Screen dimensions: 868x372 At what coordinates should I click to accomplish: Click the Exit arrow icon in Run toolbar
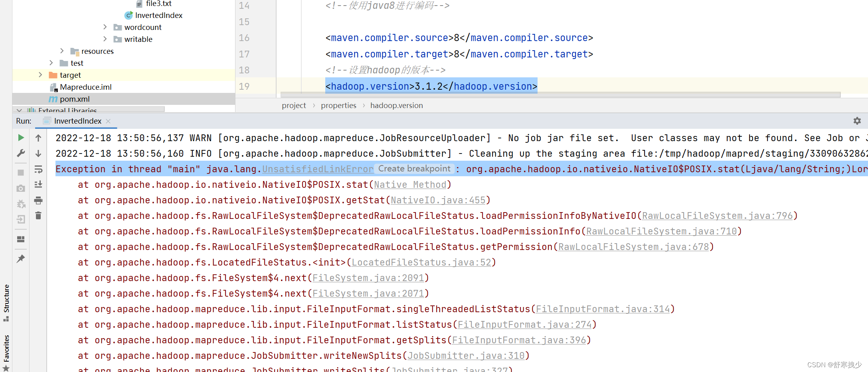[21, 219]
